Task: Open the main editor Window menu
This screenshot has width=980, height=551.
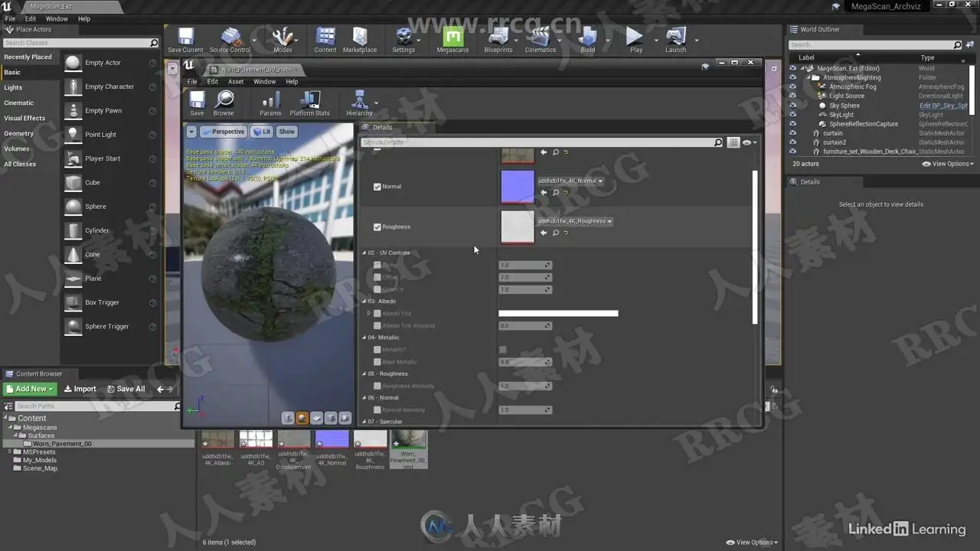Action: point(57,18)
